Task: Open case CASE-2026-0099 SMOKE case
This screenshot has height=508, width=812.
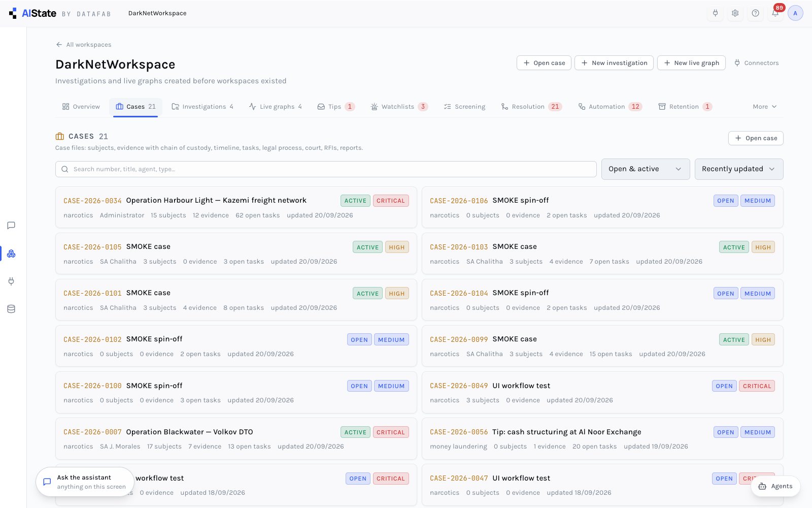Action: [602, 346]
